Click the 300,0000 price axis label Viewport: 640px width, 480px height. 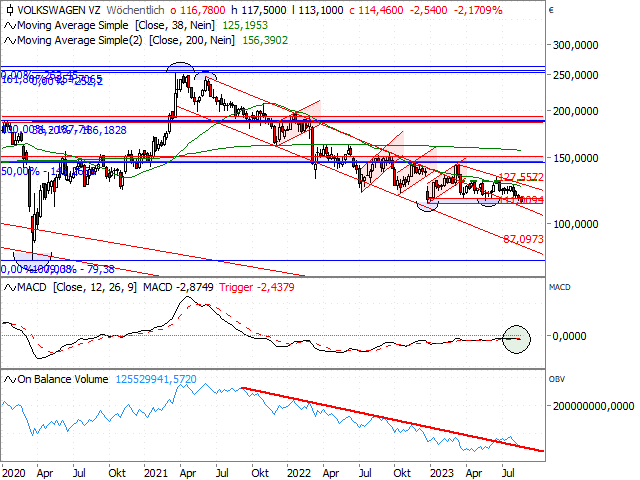point(576,45)
